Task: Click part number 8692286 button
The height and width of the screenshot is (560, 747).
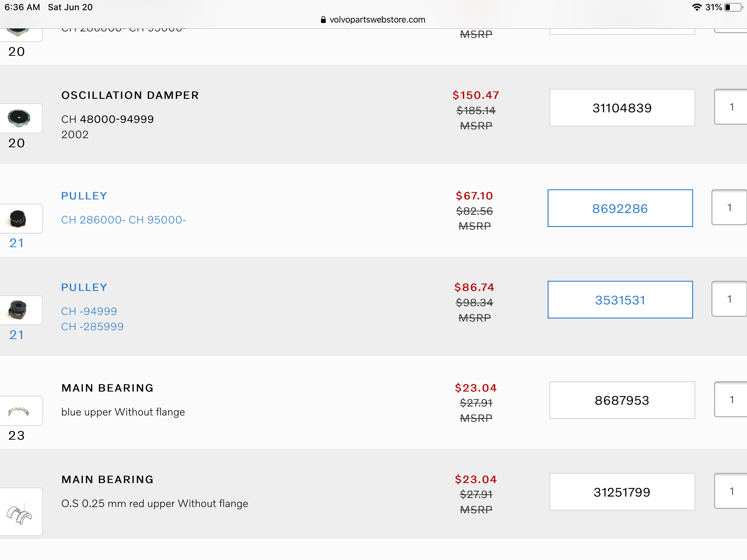Action: (x=620, y=209)
